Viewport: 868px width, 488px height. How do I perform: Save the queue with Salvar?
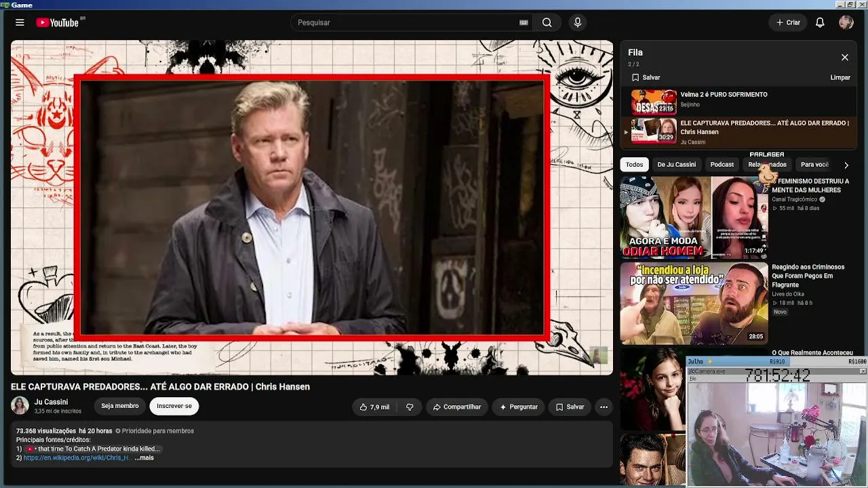click(x=646, y=77)
